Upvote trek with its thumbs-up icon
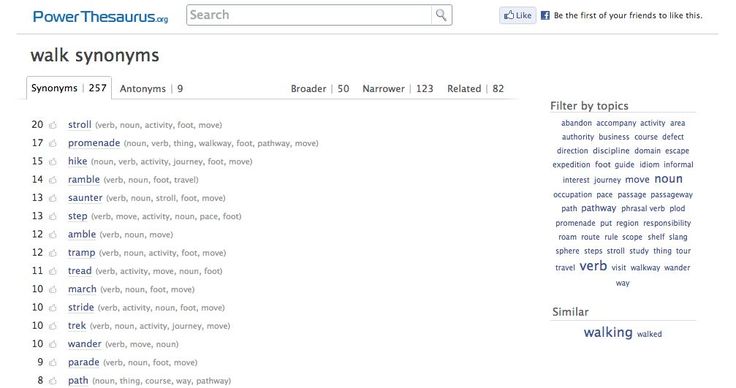This screenshot has width=736, height=388. coord(53,327)
